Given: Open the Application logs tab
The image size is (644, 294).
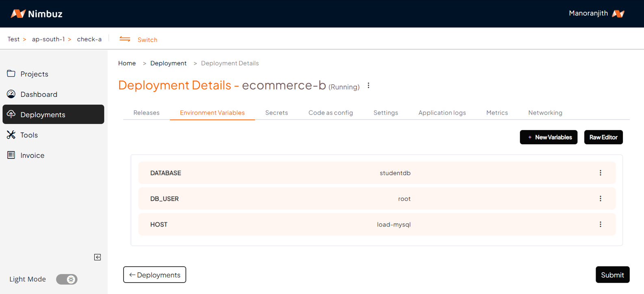Looking at the screenshot, I should (442, 113).
